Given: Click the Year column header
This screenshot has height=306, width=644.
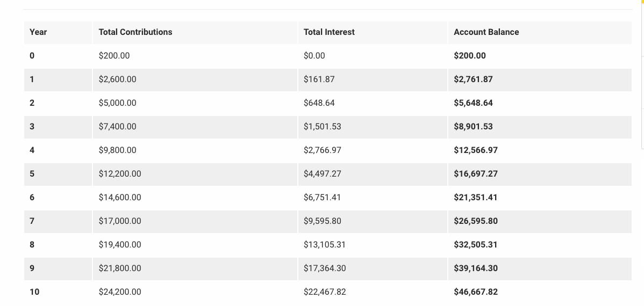Looking at the screenshot, I should [x=38, y=32].
